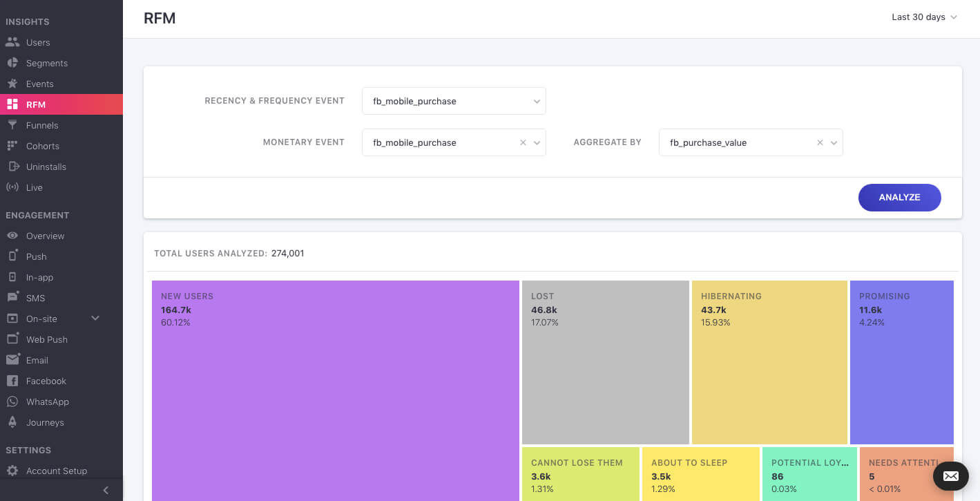Open Account Setup in settings
Screen dimensions: 980x501
tap(56, 471)
